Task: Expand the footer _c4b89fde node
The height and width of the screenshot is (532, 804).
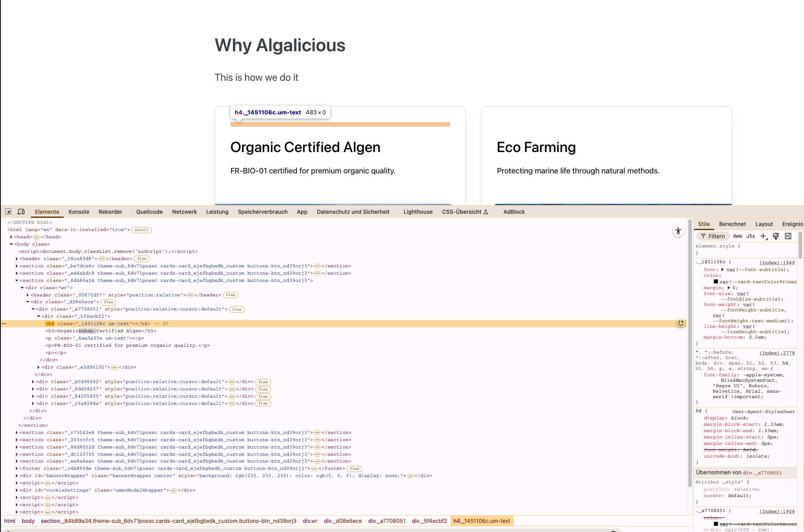Action: pyautogui.click(x=17, y=468)
